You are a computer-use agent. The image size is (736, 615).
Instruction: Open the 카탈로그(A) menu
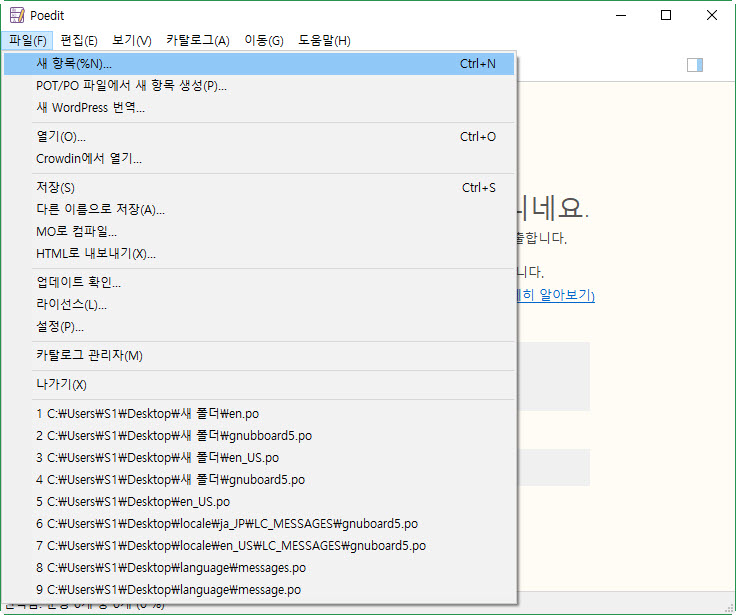(x=197, y=40)
